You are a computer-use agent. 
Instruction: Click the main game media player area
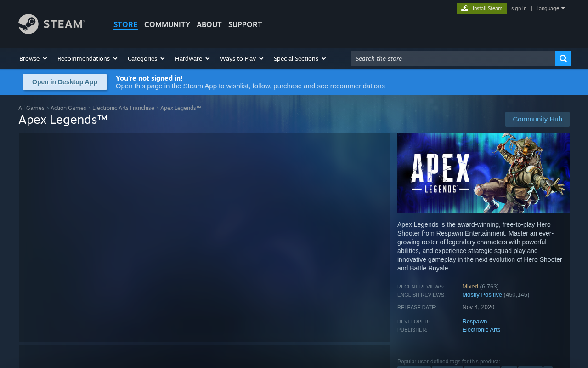click(x=204, y=237)
